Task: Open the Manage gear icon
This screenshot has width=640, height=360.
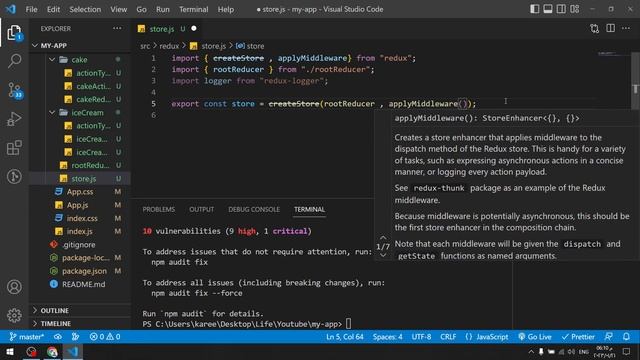Action: [x=14, y=316]
